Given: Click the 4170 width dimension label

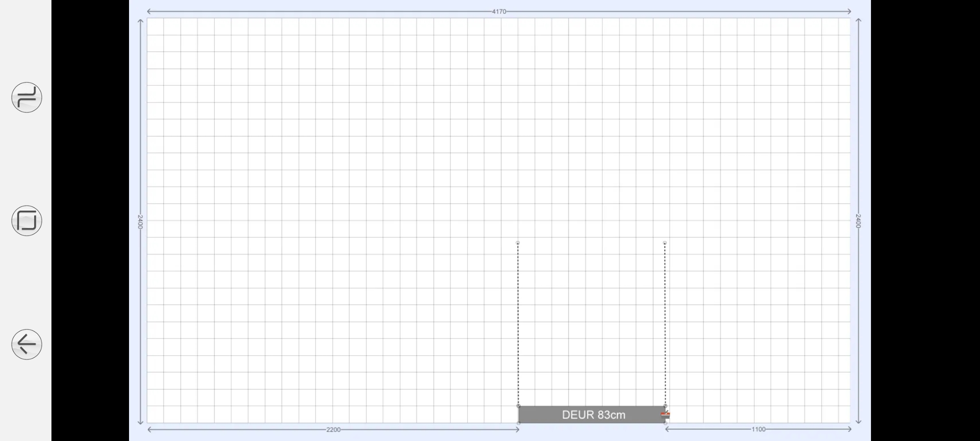Looking at the screenshot, I should tap(499, 11).
